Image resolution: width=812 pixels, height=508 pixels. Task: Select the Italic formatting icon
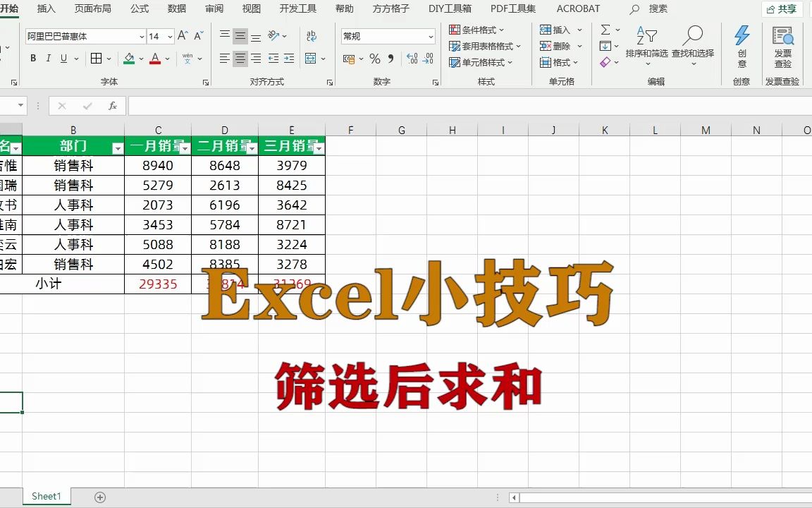49,59
